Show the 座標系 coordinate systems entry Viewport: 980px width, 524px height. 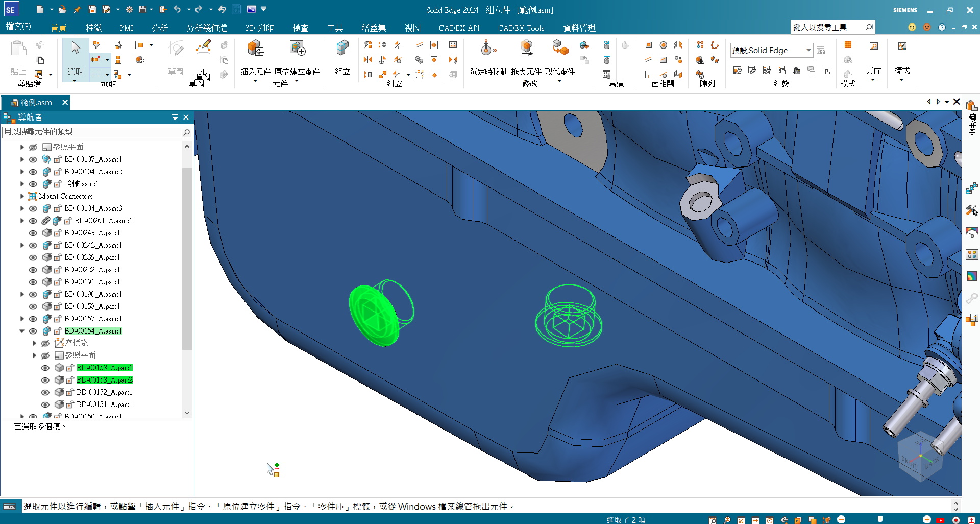coord(45,343)
